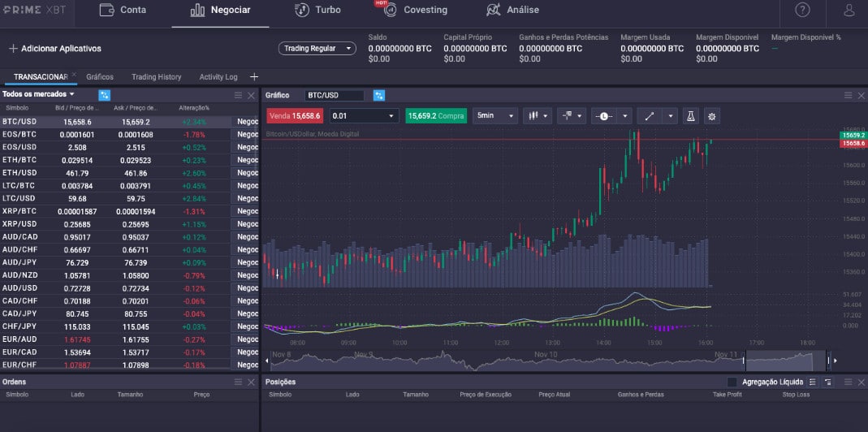
Task: Go to the Covesting section
Action: click(415, 10)
